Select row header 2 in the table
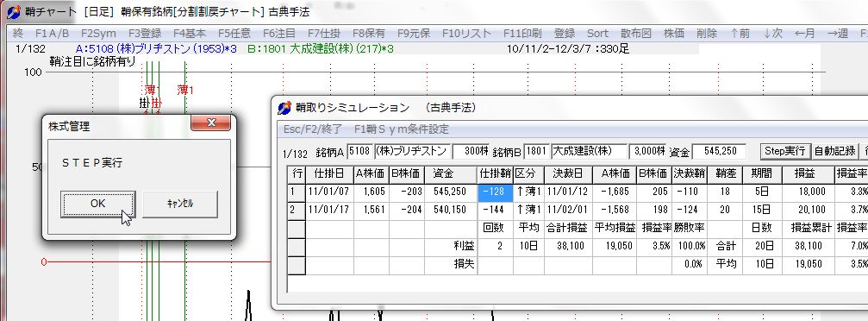Screen dimensions: 868x321 pyautogui.click(x=297, y=211)
